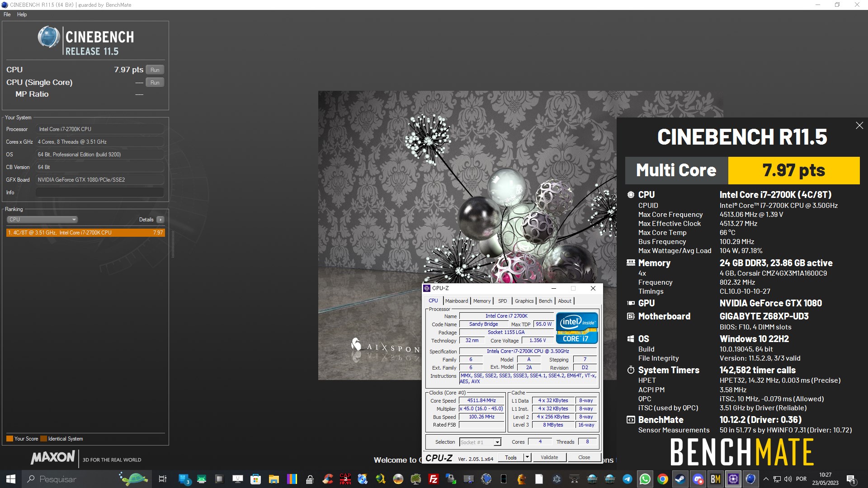Screen dimensions: 868x488
Task: Open Telegram from the taskbar
Action: pos(627,479)
